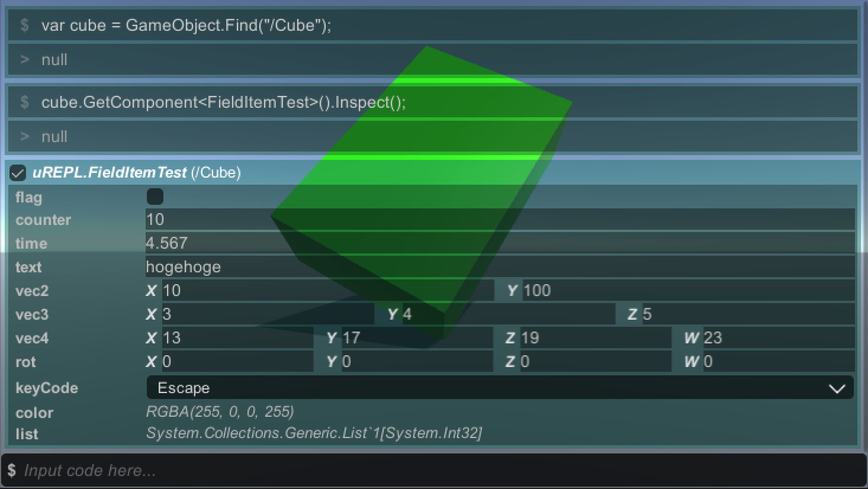Click the > output icon under the first command
The image size is (868, 489).
[x=24, y=60]
